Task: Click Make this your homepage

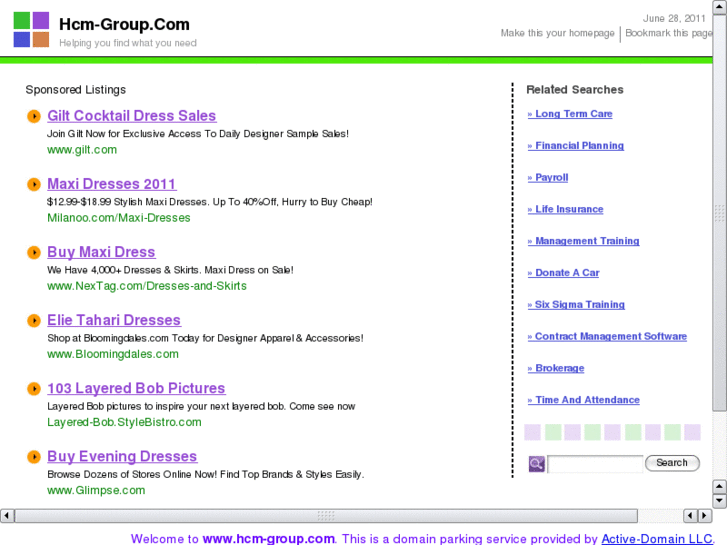Action: (x=557, y=33)
